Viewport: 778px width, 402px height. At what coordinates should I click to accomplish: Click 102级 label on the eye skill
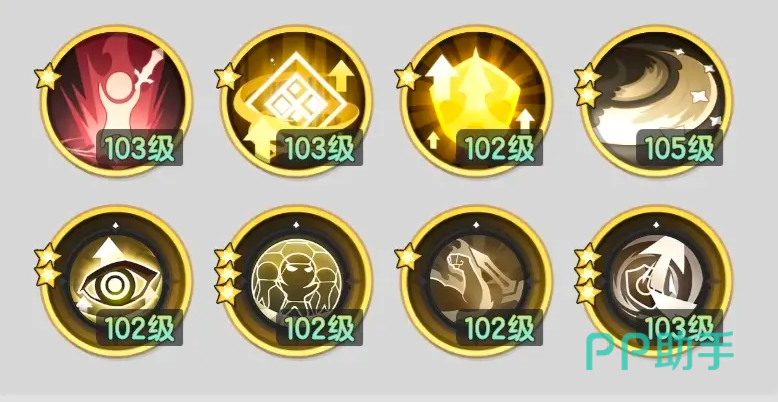(x=139, y=328)
